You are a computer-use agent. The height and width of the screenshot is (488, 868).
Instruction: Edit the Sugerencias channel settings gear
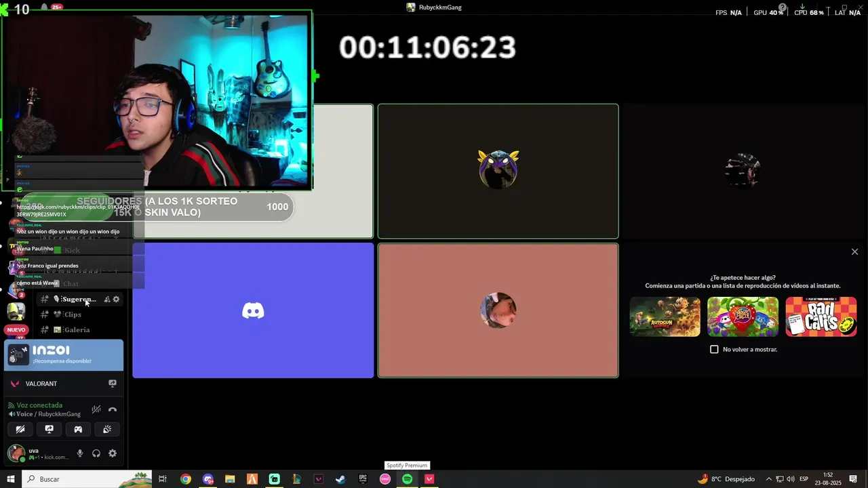point(116,299)
